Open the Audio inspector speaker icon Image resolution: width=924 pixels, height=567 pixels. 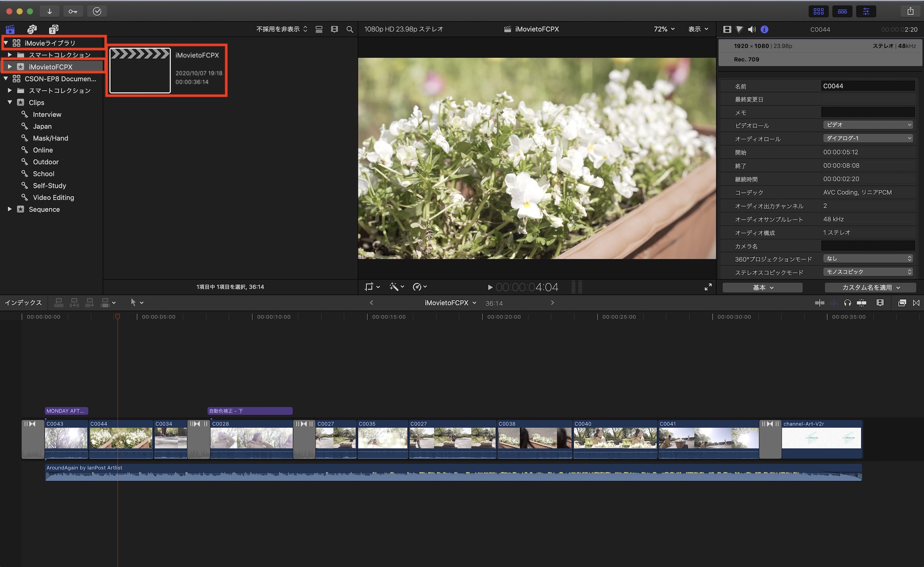coord(752,29)
